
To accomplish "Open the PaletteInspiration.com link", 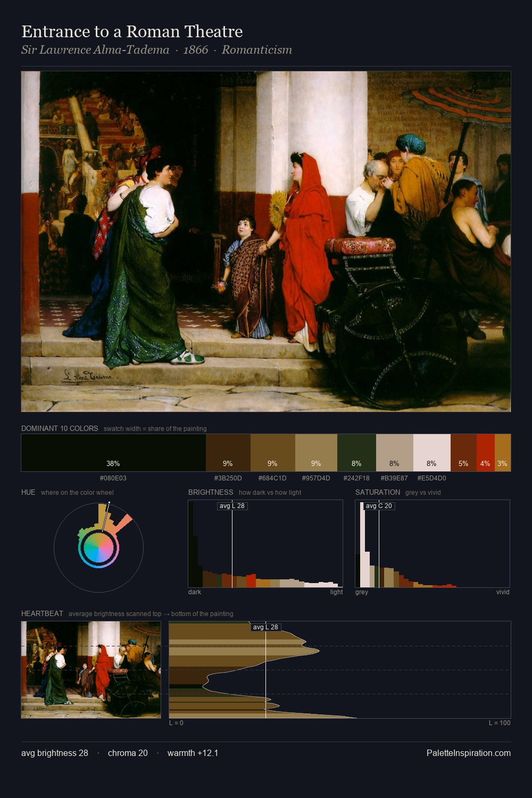I will click(x=469, y=753).
